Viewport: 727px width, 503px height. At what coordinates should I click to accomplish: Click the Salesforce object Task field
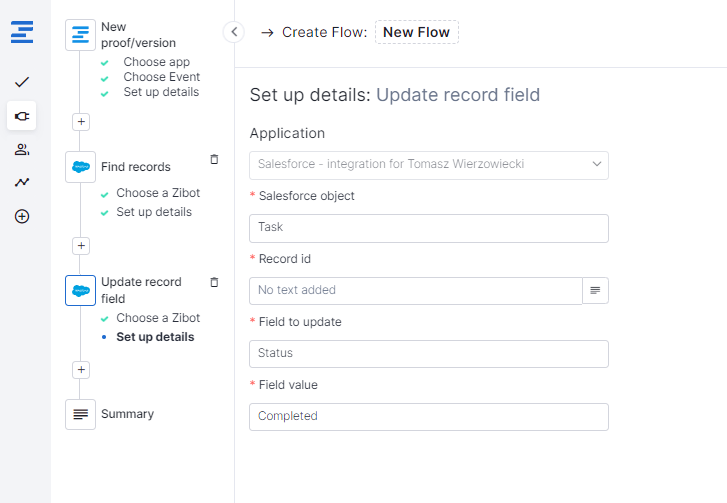tap(429, 228)
